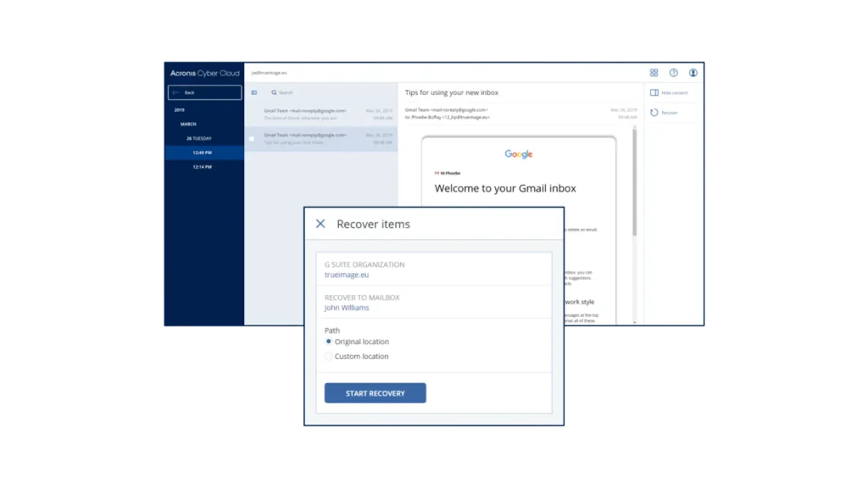Choose the trueimage.eu organization link
The image size is (868, 488).
point(347,274)
